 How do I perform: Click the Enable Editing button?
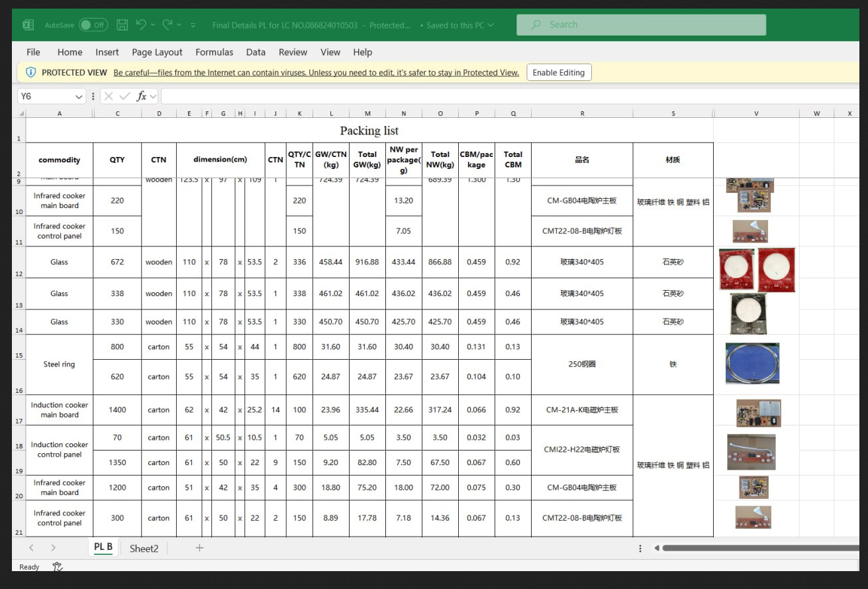tap(559, 72)
